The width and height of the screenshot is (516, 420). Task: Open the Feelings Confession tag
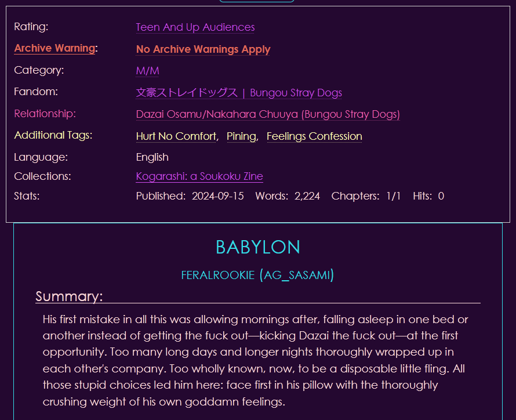click(314, 136)
